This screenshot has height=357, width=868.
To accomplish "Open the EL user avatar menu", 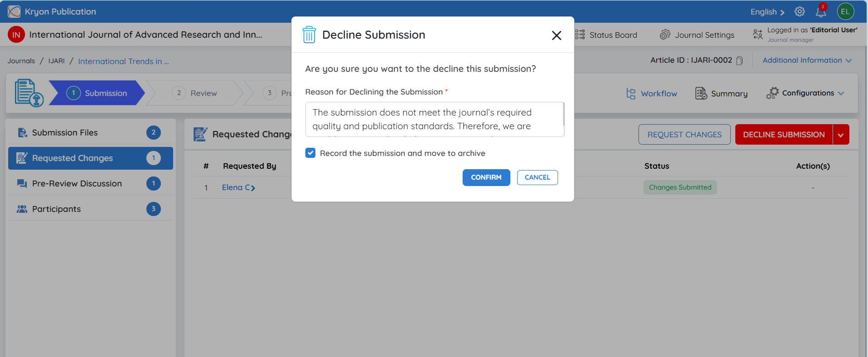I will (845, 11).
